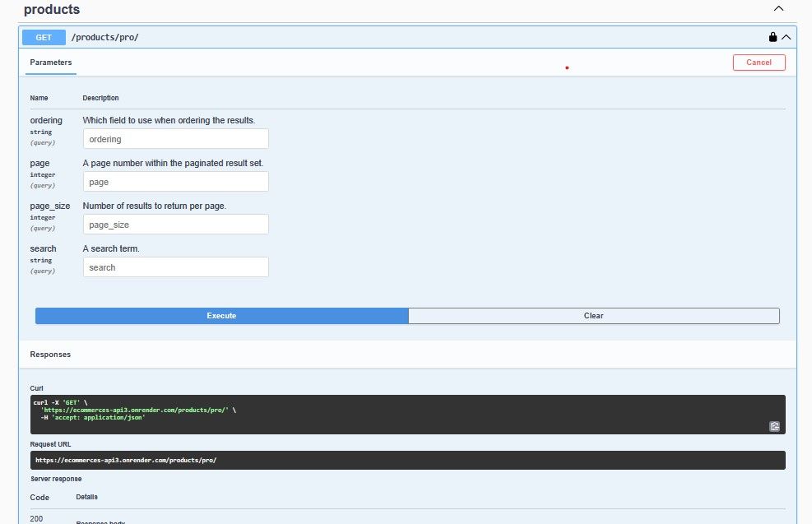Click inside the curl command block
The image size is (812, 524).
[407, 415]
